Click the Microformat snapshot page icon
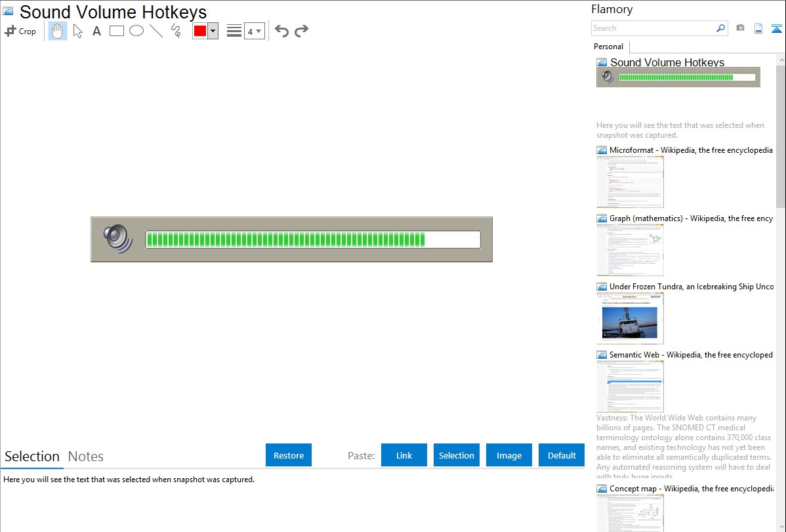786x532 pixels. click(602, 150)
